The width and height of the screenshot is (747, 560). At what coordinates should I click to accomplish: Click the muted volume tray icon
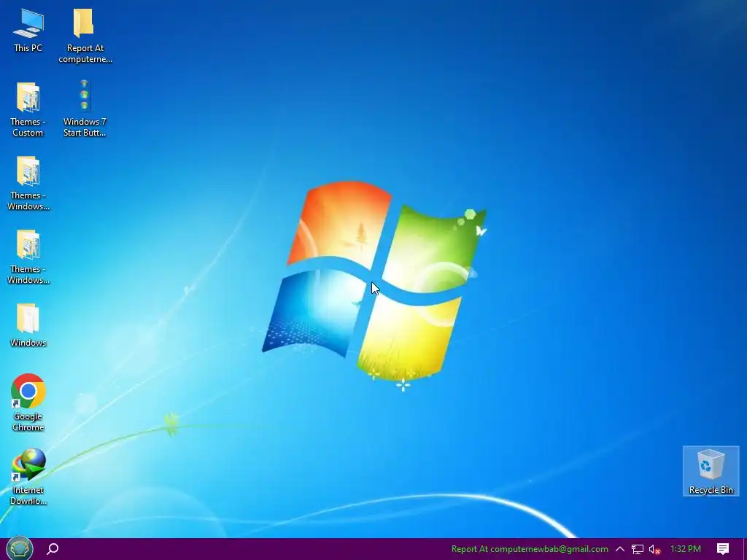654,550
